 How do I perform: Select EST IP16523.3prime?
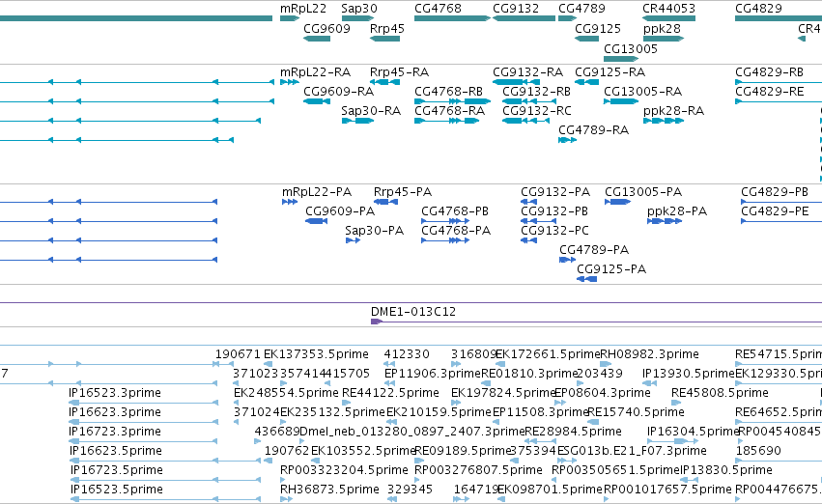point(115,393)
